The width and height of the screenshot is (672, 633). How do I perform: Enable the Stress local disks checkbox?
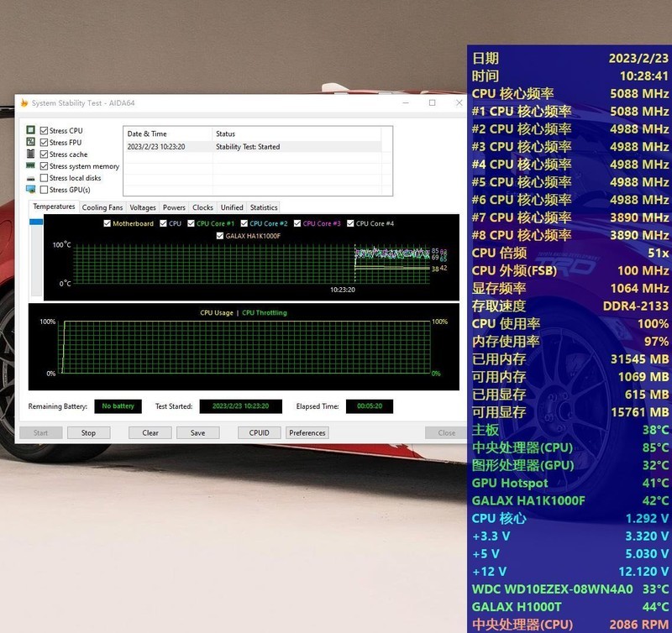[x=44, y=178]
